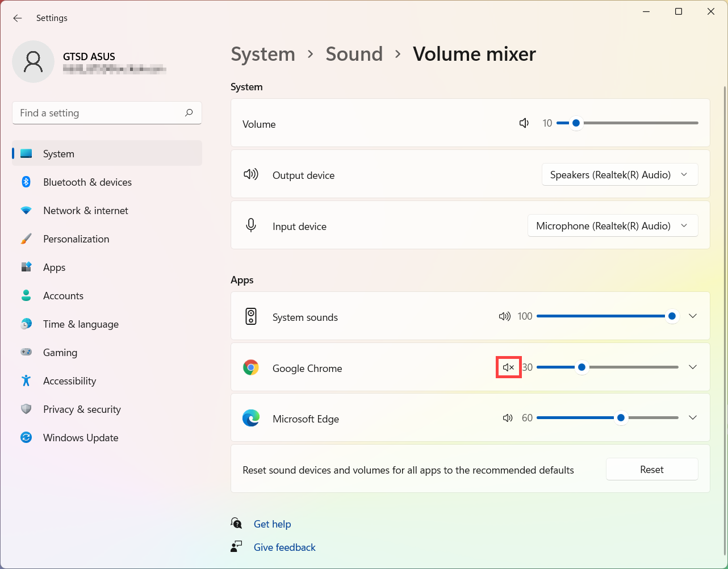Screen dimensions: 728x569
Task: Click the Google Chrome app icon
Action: click(x=251, y=367)
